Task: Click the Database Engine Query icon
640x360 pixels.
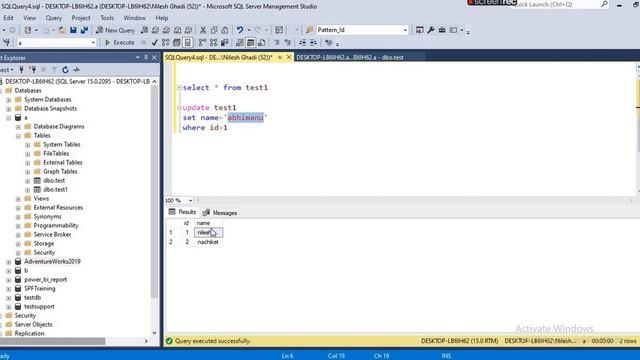Action: click(144, 30)
